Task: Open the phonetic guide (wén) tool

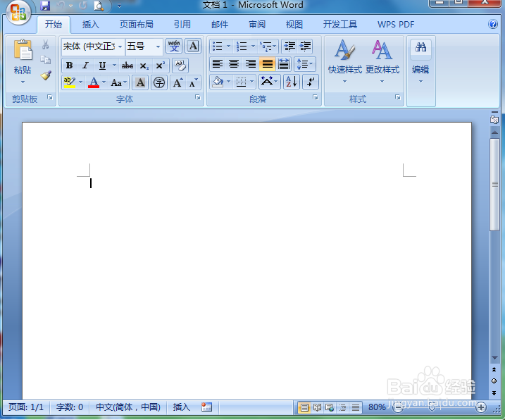Action: pos(174,46)
